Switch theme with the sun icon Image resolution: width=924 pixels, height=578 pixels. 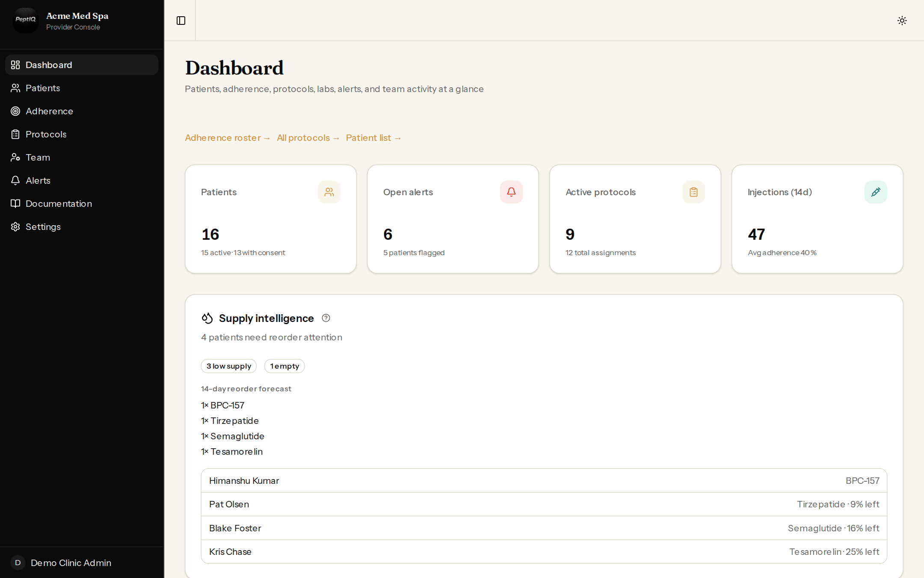(x=902, y=21)
